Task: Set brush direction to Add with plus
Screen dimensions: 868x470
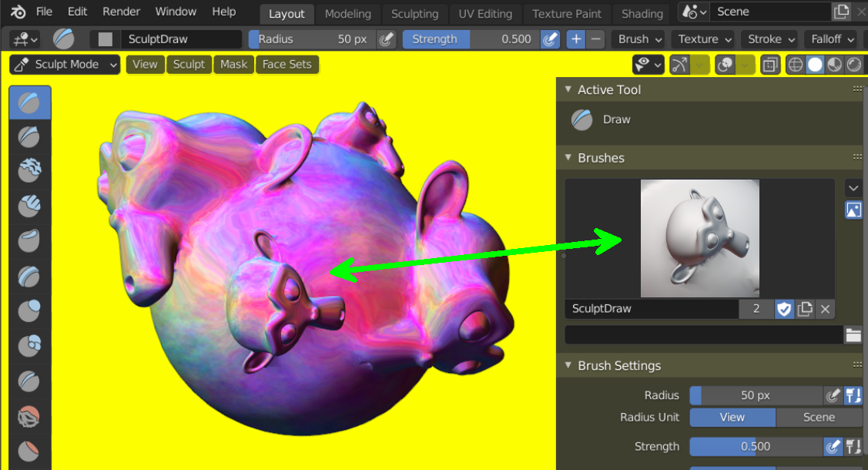Action: [576, 39]
